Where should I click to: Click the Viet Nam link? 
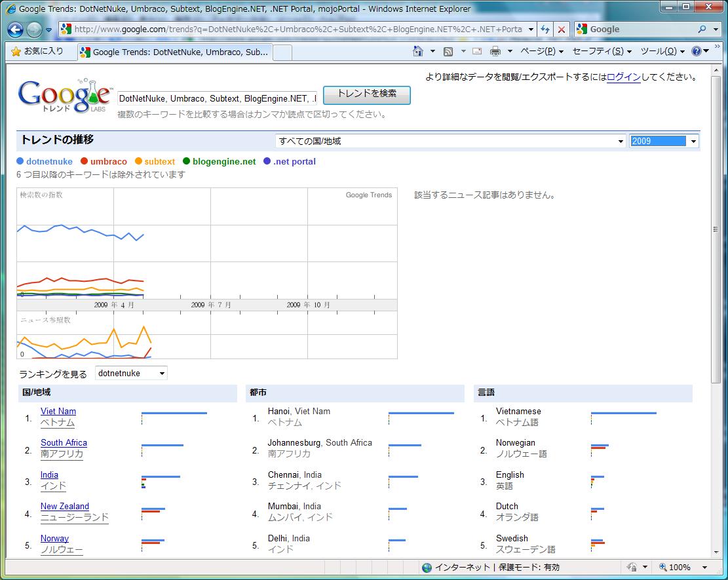[x=58, y=411]
